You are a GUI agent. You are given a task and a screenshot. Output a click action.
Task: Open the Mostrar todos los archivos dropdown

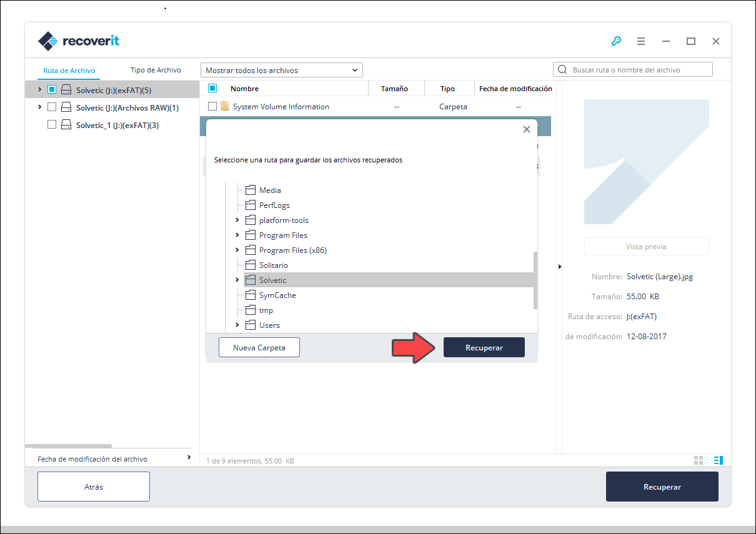(282, 70)
